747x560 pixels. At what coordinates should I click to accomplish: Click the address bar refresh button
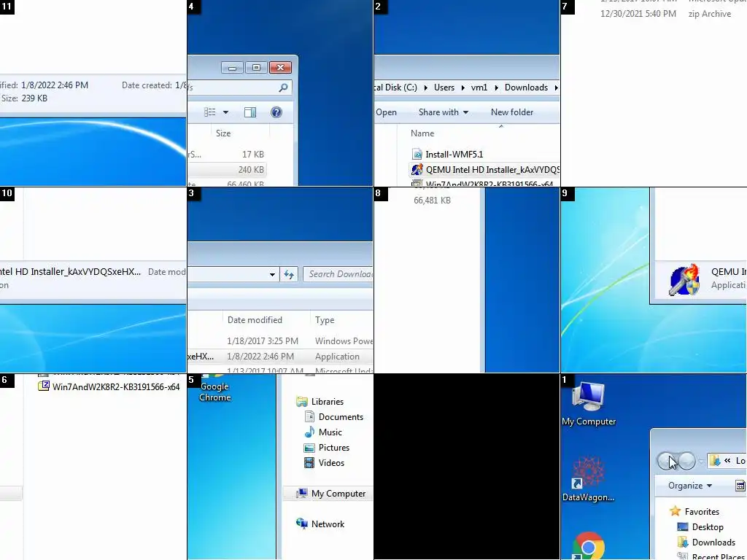289,274
